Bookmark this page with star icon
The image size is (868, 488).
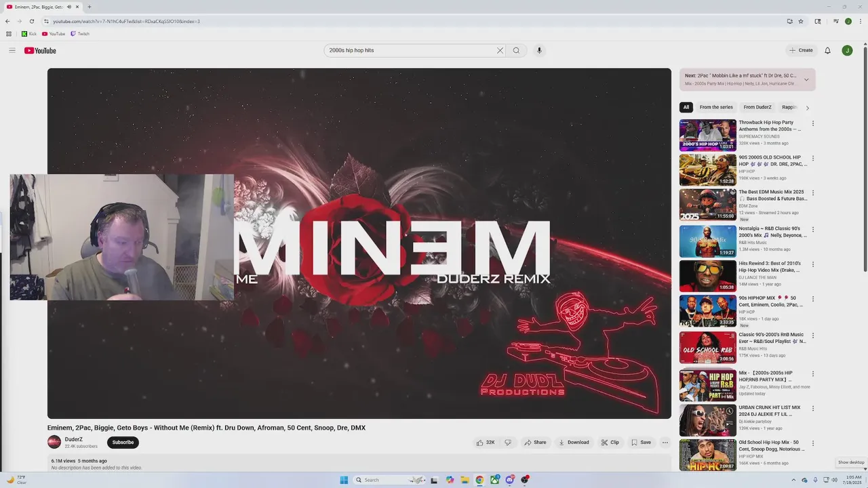[801, 21]
